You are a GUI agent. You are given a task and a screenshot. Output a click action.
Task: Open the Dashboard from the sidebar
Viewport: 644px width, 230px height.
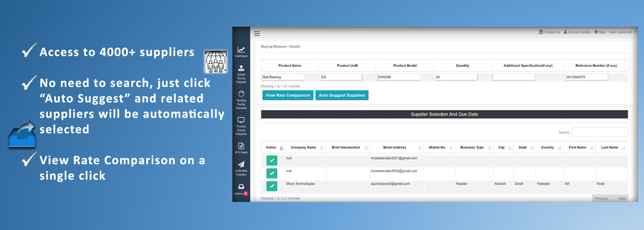[x=241, y=50]
